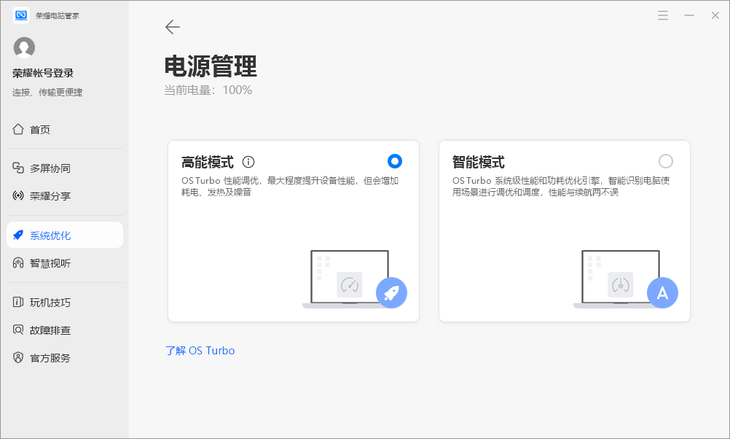
Task: Open 智慧视听 sidebar item
Action: pyautogui.click(x=65, y=263)
